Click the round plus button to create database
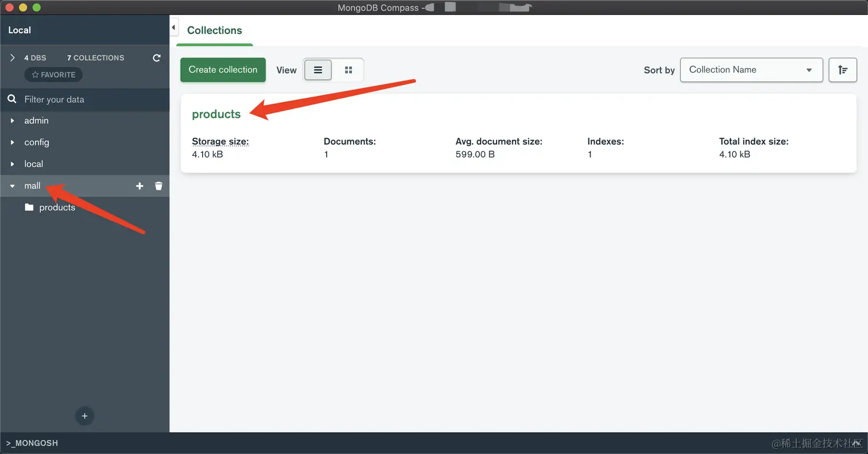The height and width of the screenshot is (454, 868). coord(84,416)
